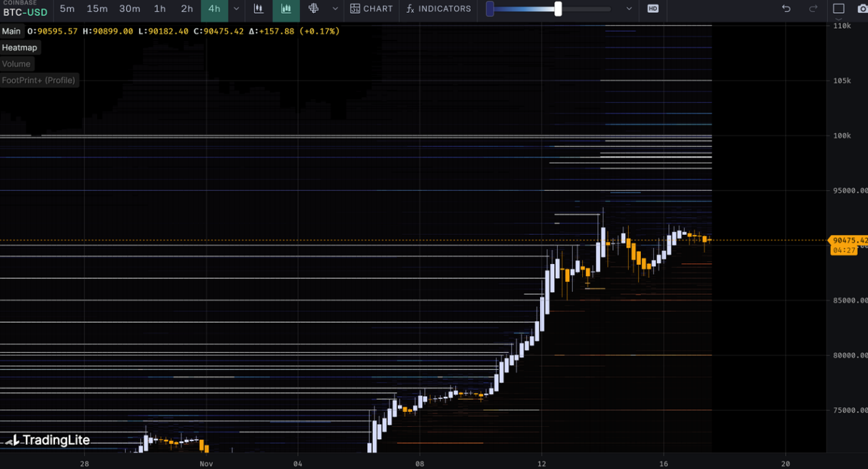
Task: Expand the timeframe dropdown chevron after 4h
Action: [236, 9]
